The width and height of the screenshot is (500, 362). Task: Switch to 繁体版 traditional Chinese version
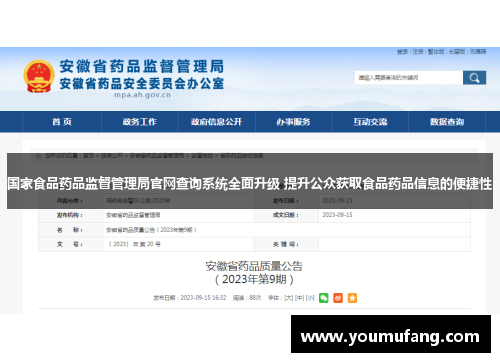[436, 52]
